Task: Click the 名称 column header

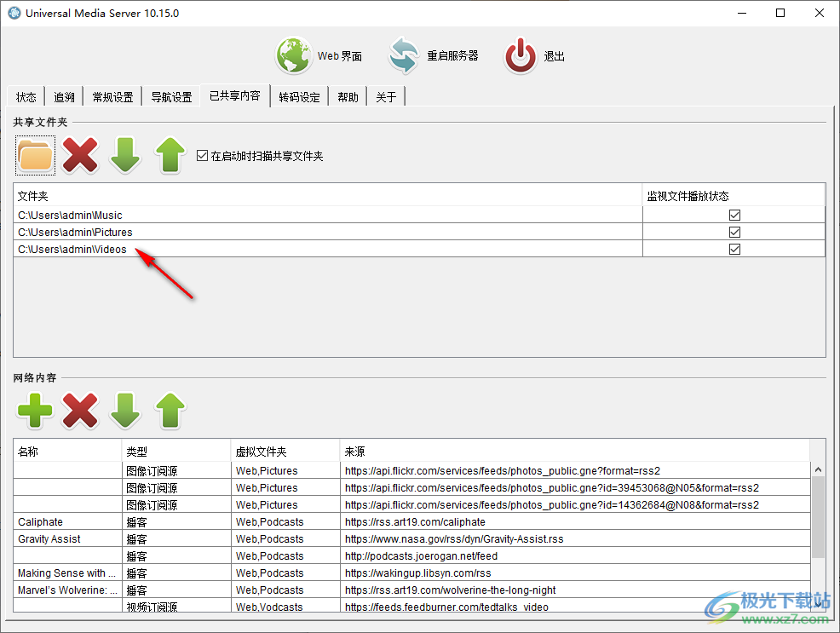Action: 67,452
